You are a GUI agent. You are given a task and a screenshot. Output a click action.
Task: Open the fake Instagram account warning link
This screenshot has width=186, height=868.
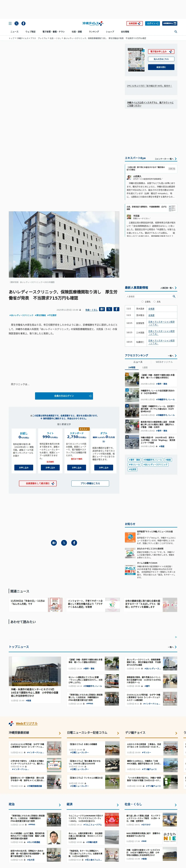click(150, 104)
